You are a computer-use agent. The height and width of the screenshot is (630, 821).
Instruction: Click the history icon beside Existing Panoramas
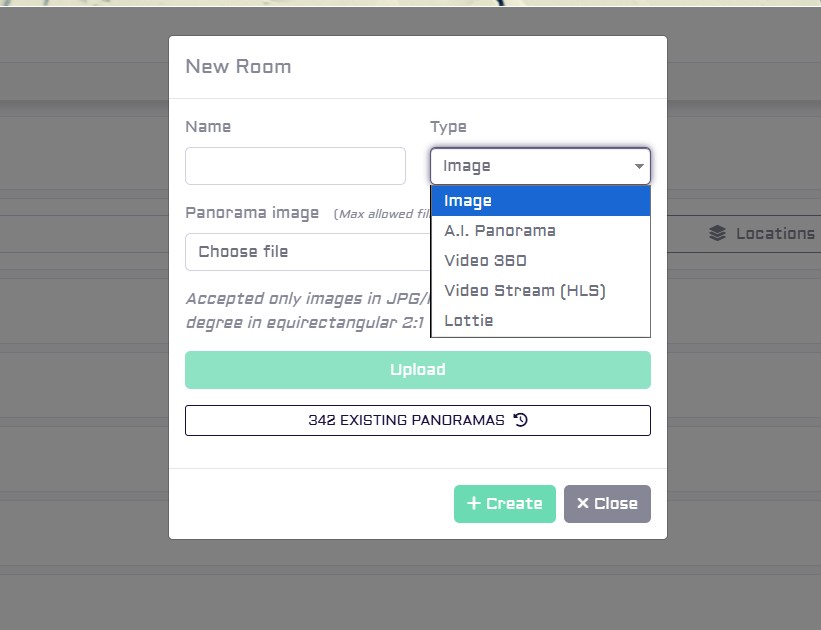[x=521, y=420]
